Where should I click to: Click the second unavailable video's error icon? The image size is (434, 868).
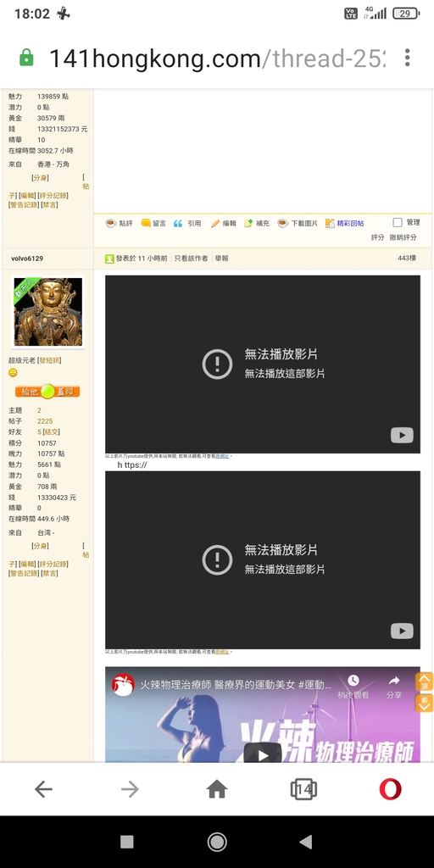217,560
